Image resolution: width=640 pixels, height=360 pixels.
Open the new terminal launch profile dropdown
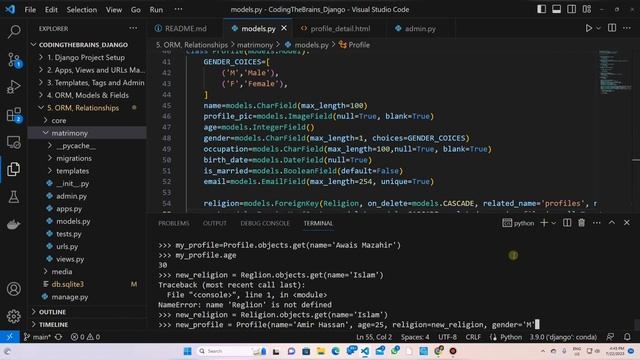554,223
